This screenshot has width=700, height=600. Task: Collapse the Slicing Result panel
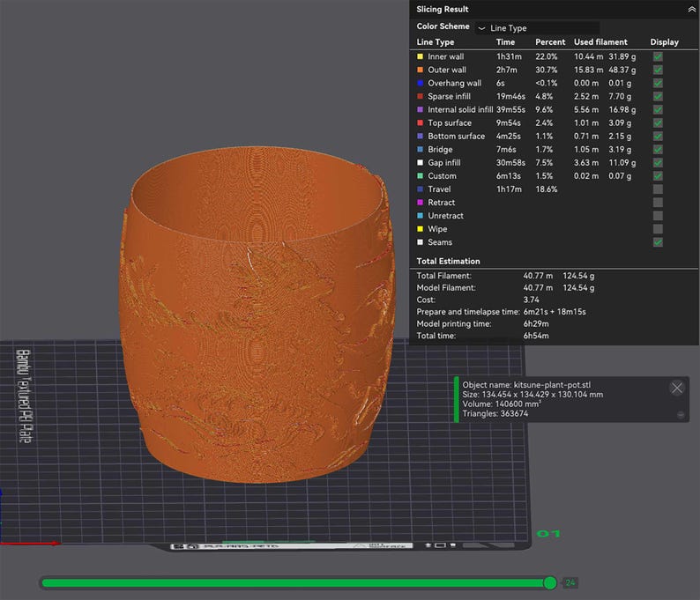coord(691,10)
